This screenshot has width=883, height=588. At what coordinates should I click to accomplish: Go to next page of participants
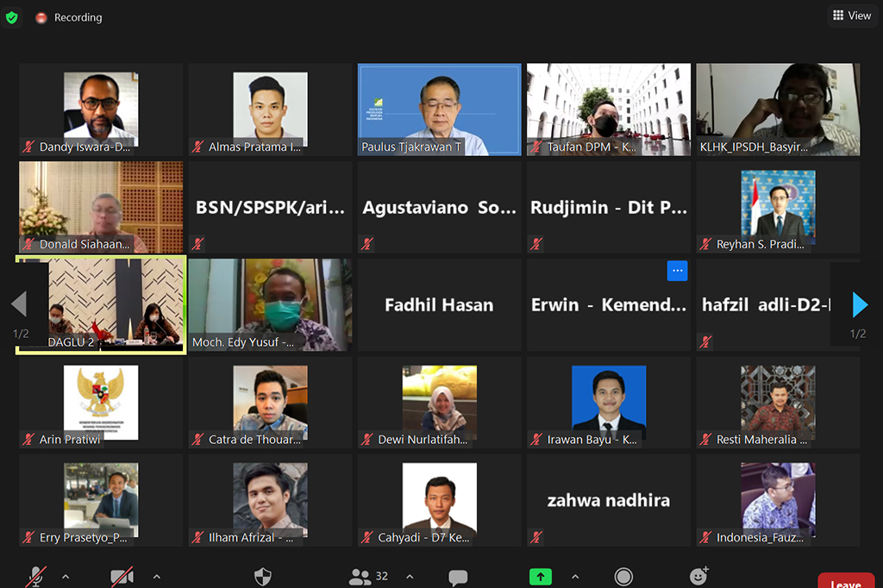tap(860, 304)
